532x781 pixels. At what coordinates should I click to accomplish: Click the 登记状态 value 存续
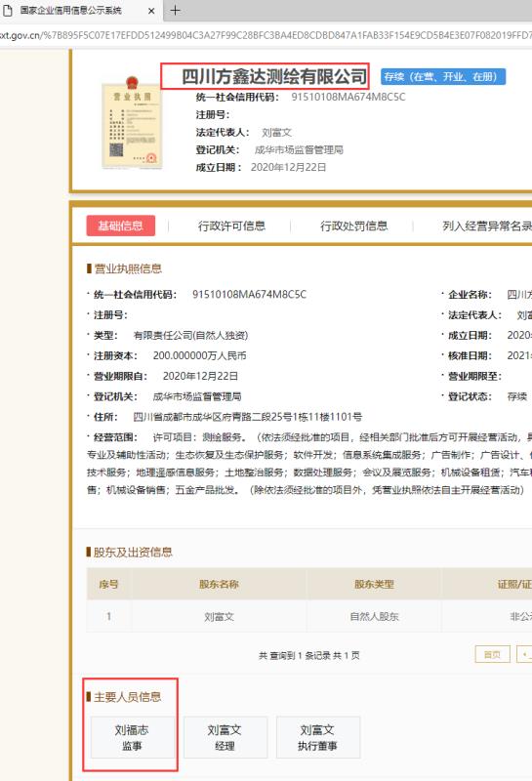(x=516, y=396)
